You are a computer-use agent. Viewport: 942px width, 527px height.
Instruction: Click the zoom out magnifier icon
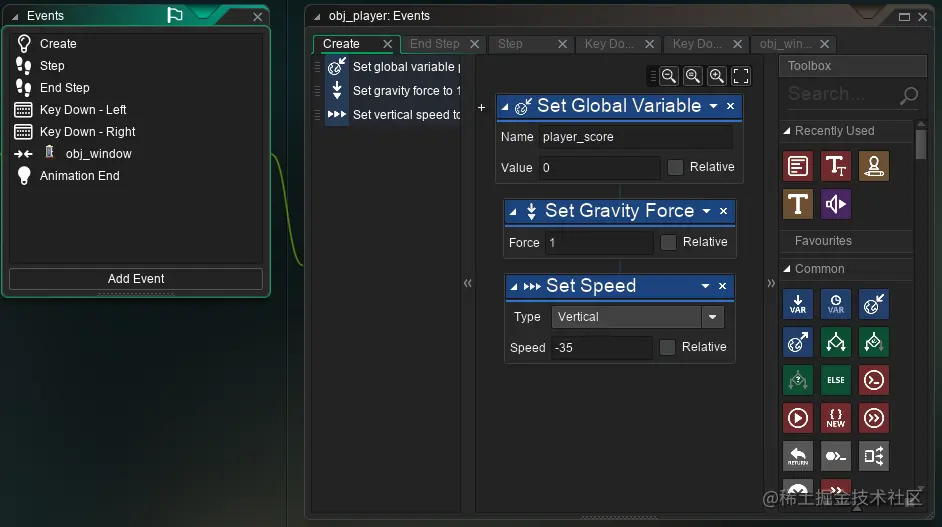coord(669,76)
